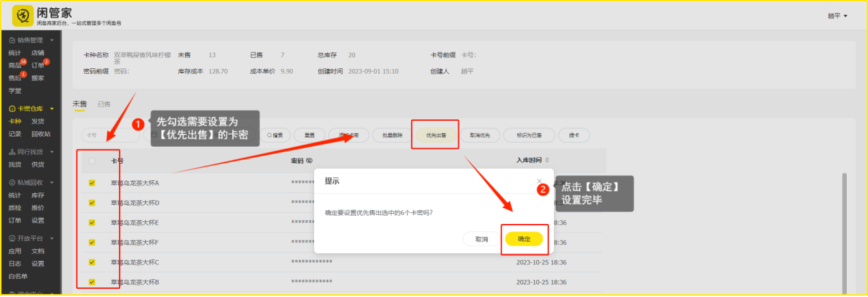868x297 pixels.
Task: Open 回收站 in the sidebar menu
Action: point(41,134)
